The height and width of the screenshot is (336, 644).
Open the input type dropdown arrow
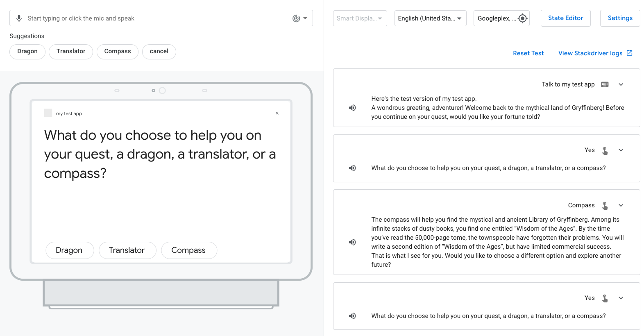coord(305,18)
